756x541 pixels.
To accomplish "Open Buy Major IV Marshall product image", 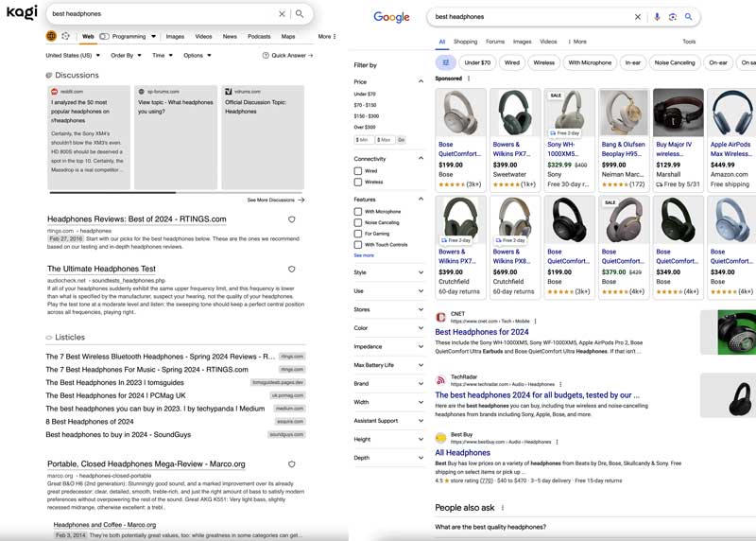I will (678, 113).
